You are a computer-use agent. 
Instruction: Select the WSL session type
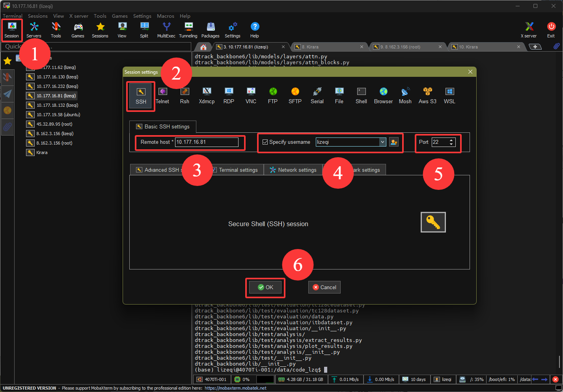(449, 96)
